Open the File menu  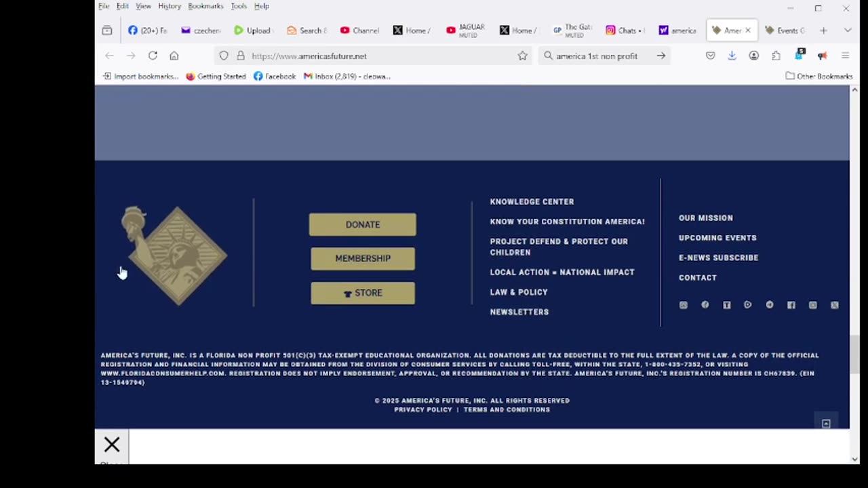(x=104, y=6)
